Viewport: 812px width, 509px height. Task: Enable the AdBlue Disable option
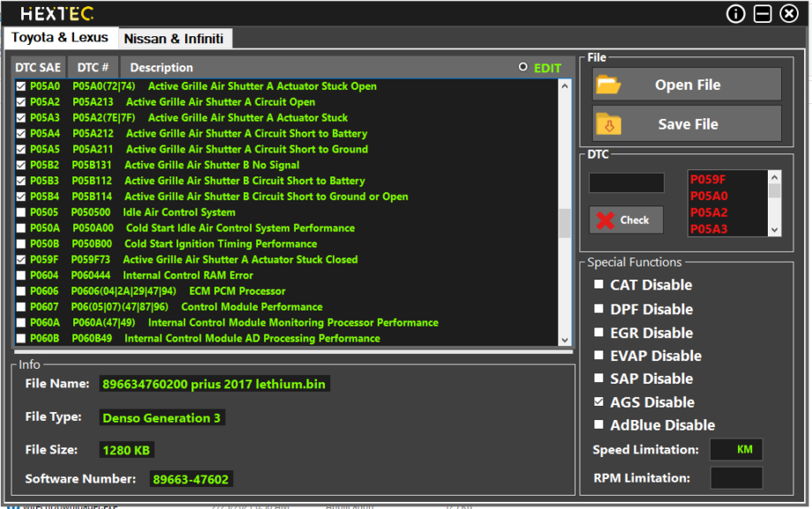coord(598,424)
